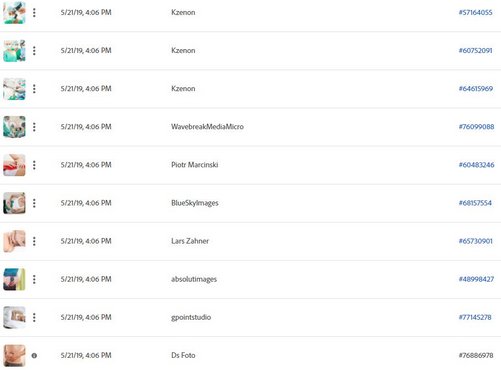Open the options menu for the WavebreakMediaMicro row
This screenshot has width=501, height=370.
point(34,127)
